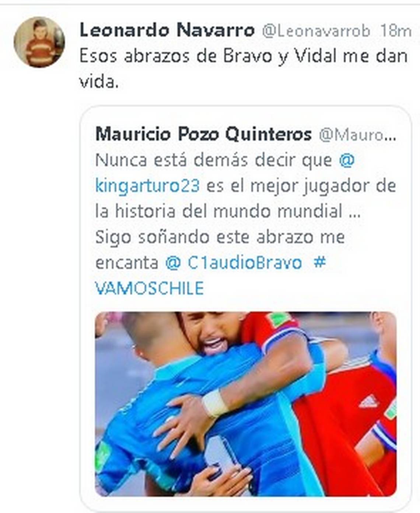
Task: Click the Leonardo Navarro display name
Action: click(x=167, y=30)
